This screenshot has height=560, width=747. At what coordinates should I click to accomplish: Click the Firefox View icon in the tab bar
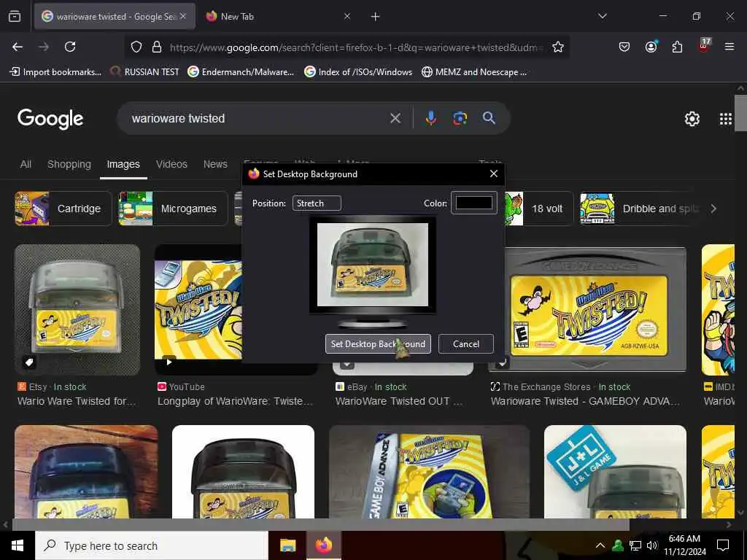pos(15,17)
